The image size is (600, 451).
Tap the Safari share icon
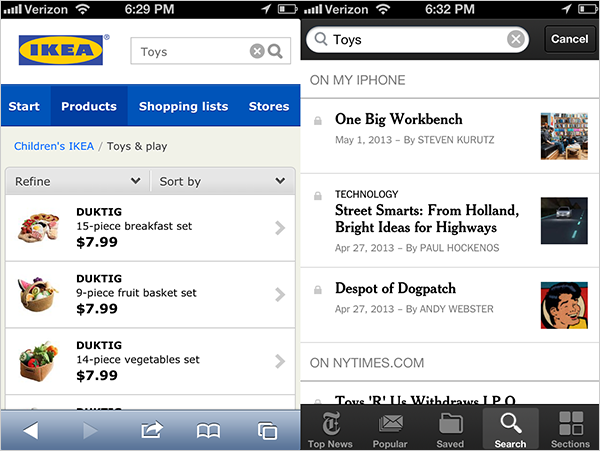tap(152, 430)
